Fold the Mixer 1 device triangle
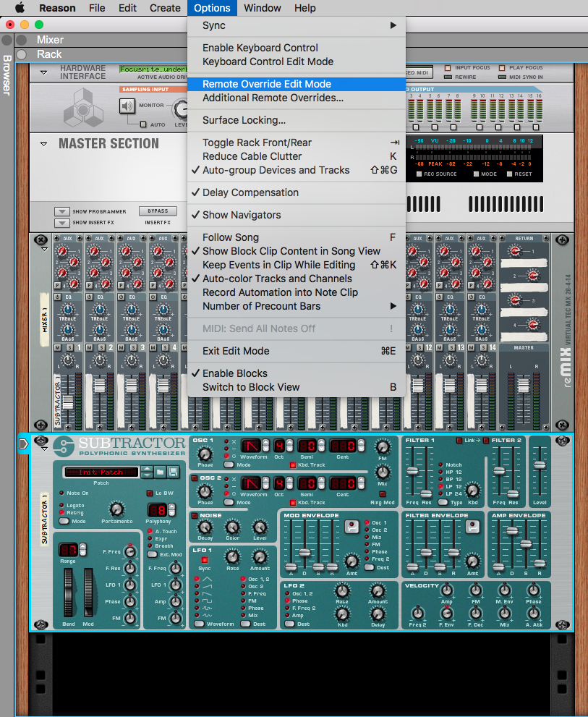 click(44, 250)
